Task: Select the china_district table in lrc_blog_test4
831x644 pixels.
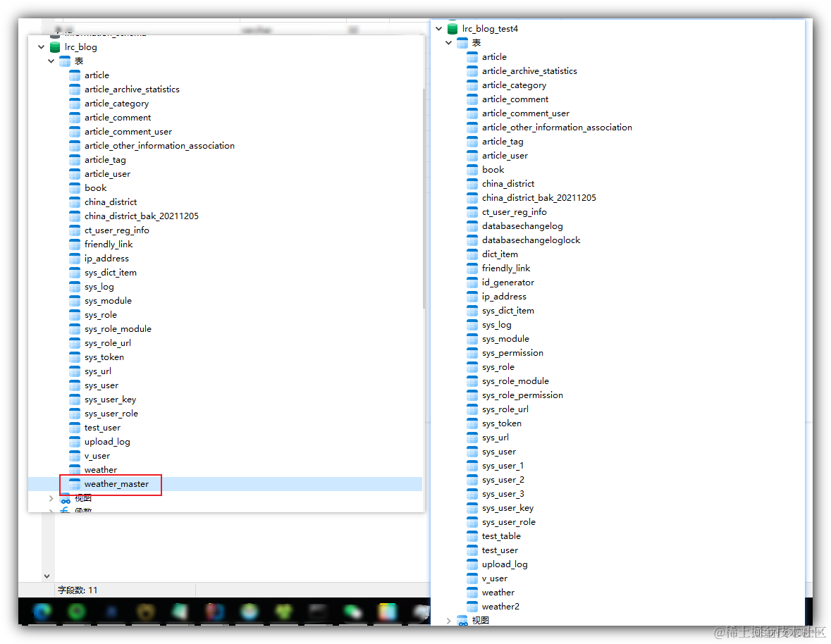Action: pos(508,184)
